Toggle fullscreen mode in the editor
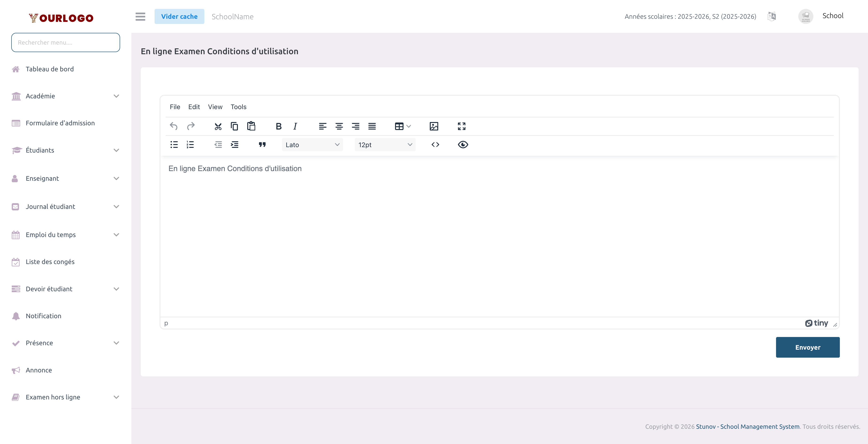 click(461, 126)
